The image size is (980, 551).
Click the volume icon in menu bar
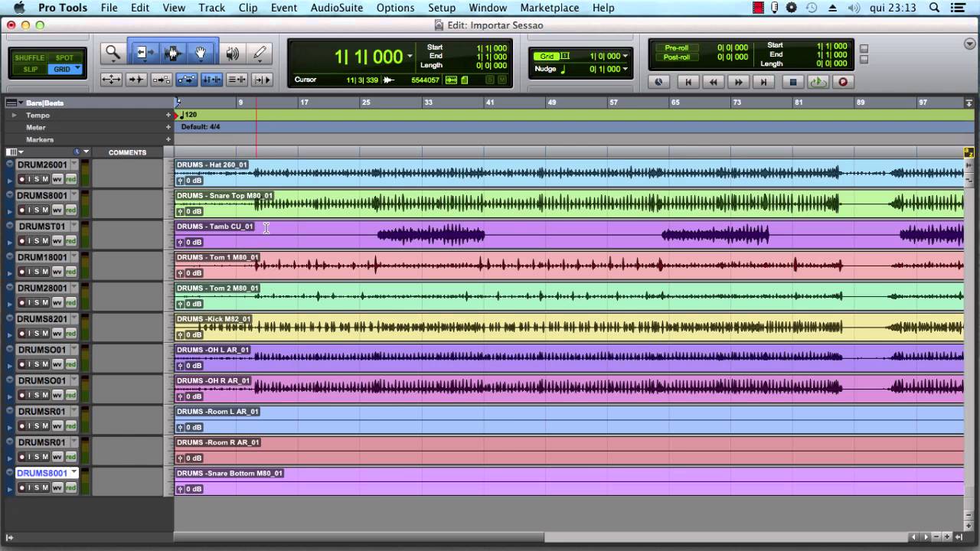pyautogui.click(x=854, y=8)
